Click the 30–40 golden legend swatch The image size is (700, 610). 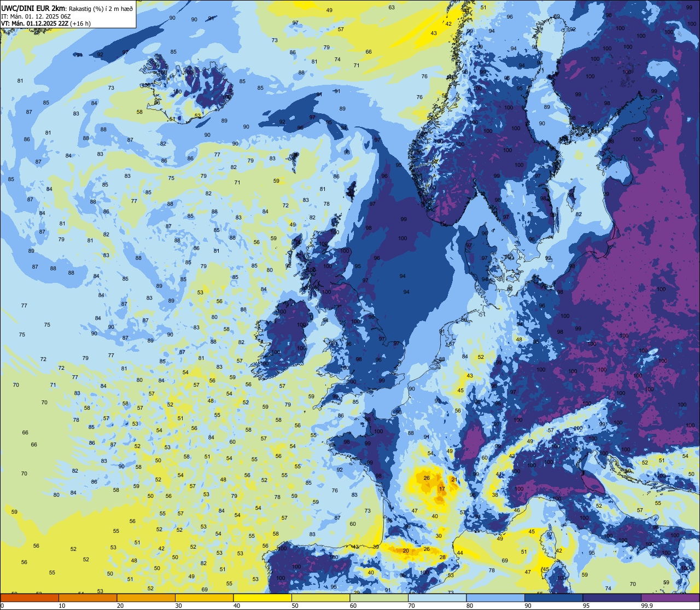[204, 598]
